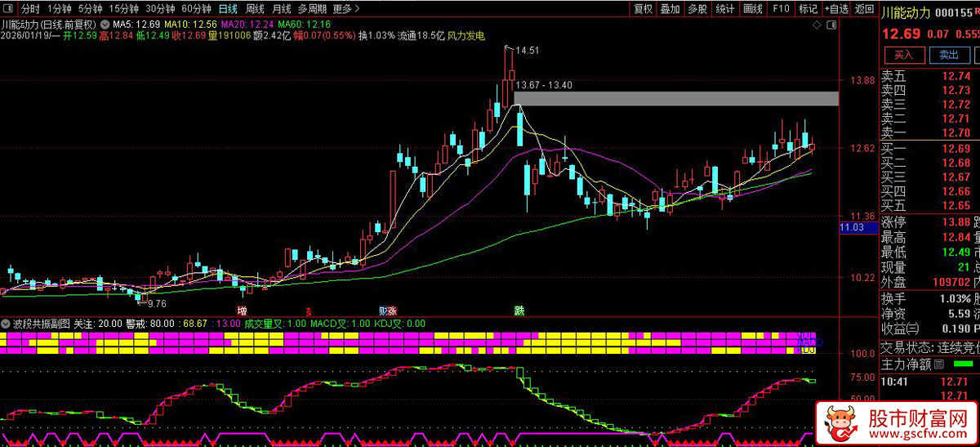Click the MA60: 12.16 label
The image size is (980, 447).
305,25
